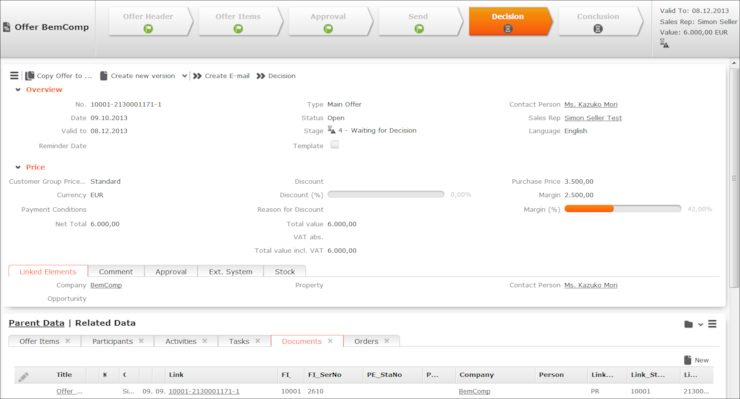The width and height of the screenshot is (740, 399).
Task: Toggle the Template checkbox
Action: [x=335, y=145]
